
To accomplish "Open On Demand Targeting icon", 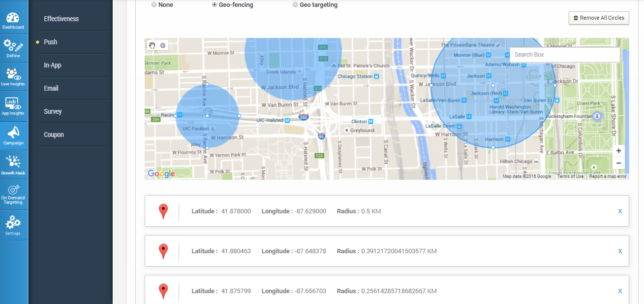I will point(13,194).
